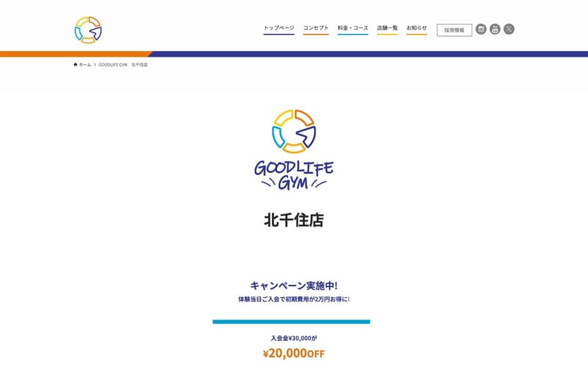Click the GOODLIFE GYM header logo
Image resolution: width=588 pixels, height=368 pixels.
click(x=88, y=29)
